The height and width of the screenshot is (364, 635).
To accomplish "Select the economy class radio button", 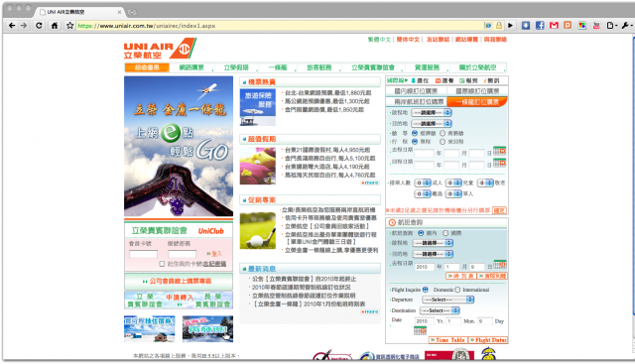I will point(415,133).
